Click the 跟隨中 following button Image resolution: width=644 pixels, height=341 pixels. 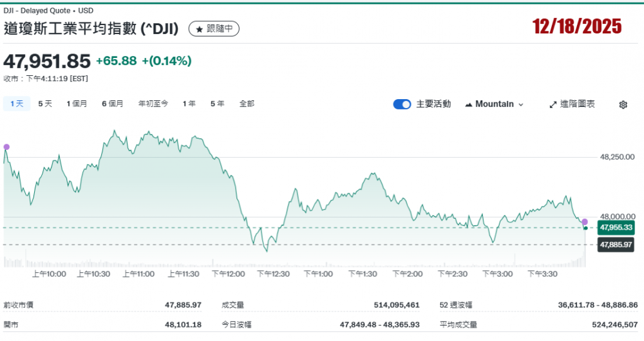214,29
